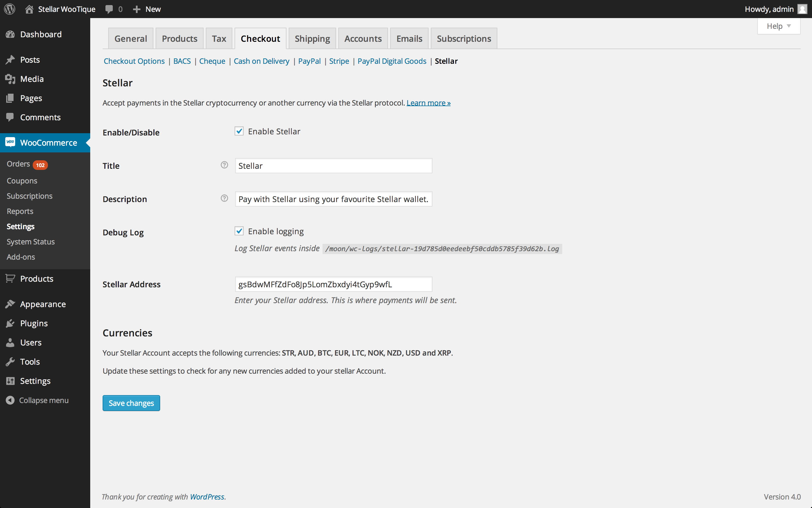
Task: Open Add-ons submenu item
Action: point(21,257)
